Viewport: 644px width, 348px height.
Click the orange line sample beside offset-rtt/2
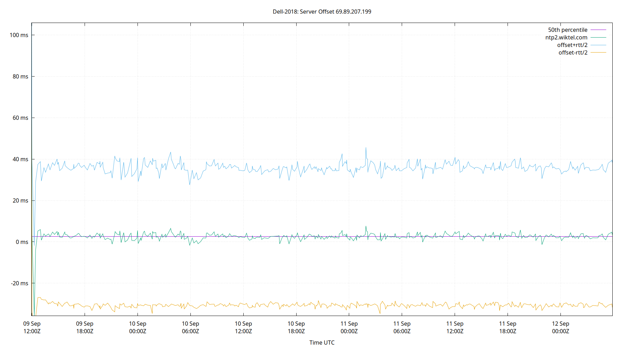click(598, 53)
